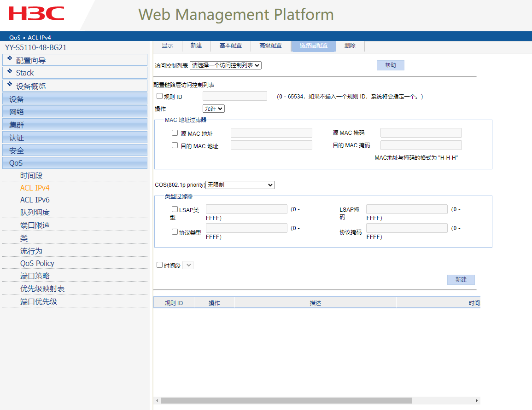Click left arrow on horizontal scrollbar
The height and width of the screenshot is (410, 532).
pyautogui.click(x=157, y=401)
